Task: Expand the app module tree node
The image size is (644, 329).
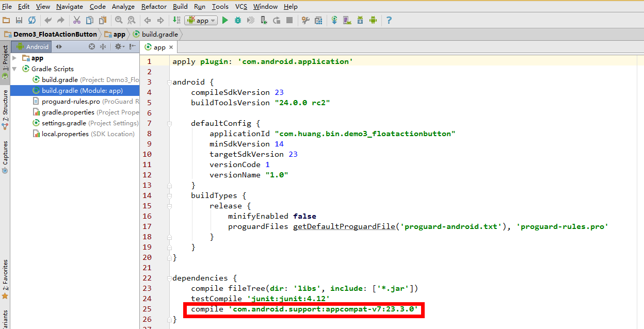Action: tap(14, 58)
